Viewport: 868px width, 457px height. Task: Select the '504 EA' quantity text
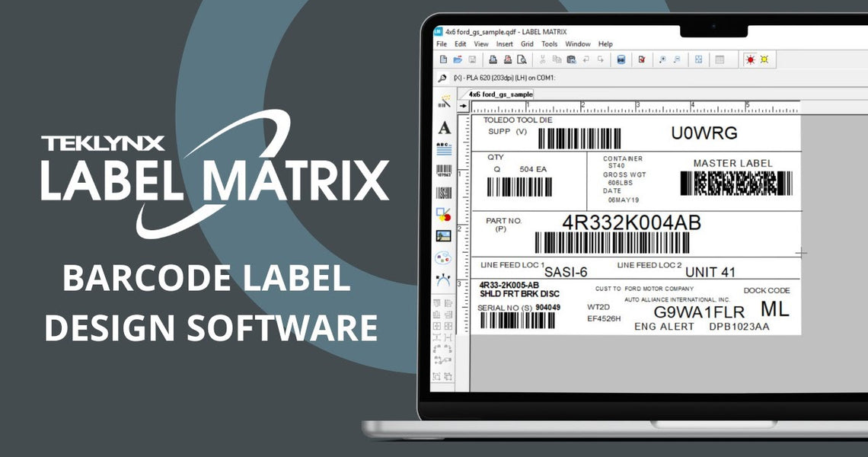tap(532, 169)
